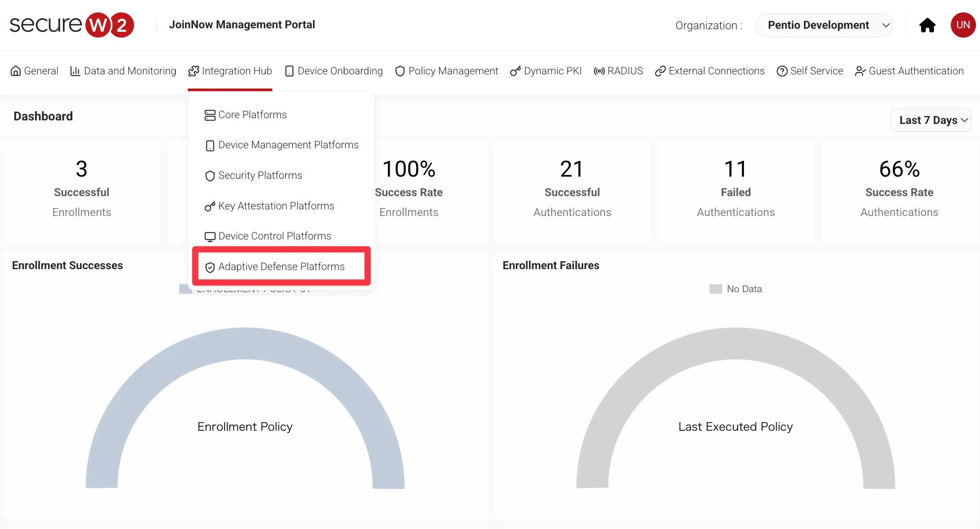The image size is (980, 529).
Task: Click the 11 Failed Authentications card
Action: pos(735,190)
